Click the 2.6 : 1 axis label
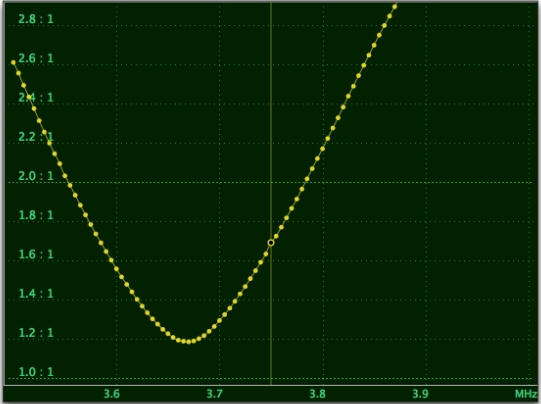 click(x=36, y=58)
